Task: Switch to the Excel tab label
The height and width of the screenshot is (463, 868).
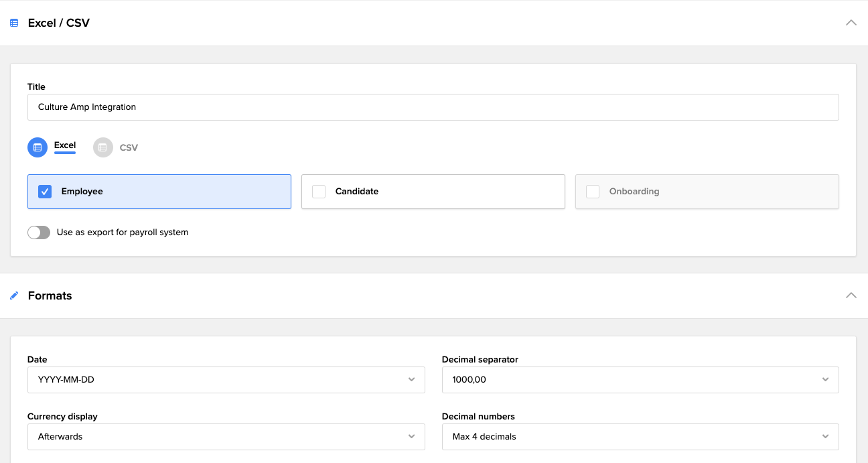Action: (x=65, y=145)
